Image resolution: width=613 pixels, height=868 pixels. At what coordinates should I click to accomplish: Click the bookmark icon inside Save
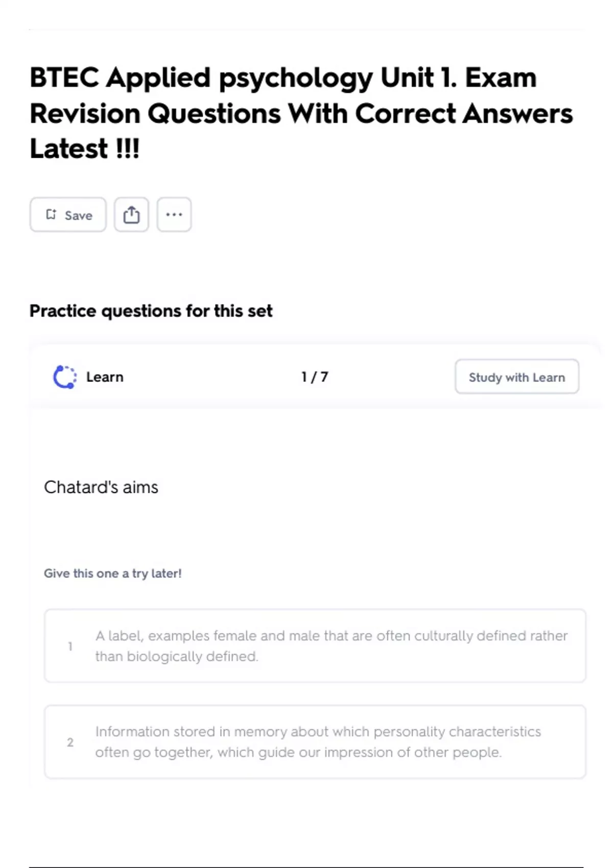click(51, 214)
